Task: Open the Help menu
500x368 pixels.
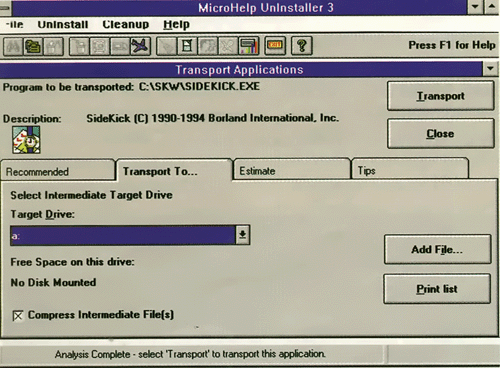Action: [176, 24]
